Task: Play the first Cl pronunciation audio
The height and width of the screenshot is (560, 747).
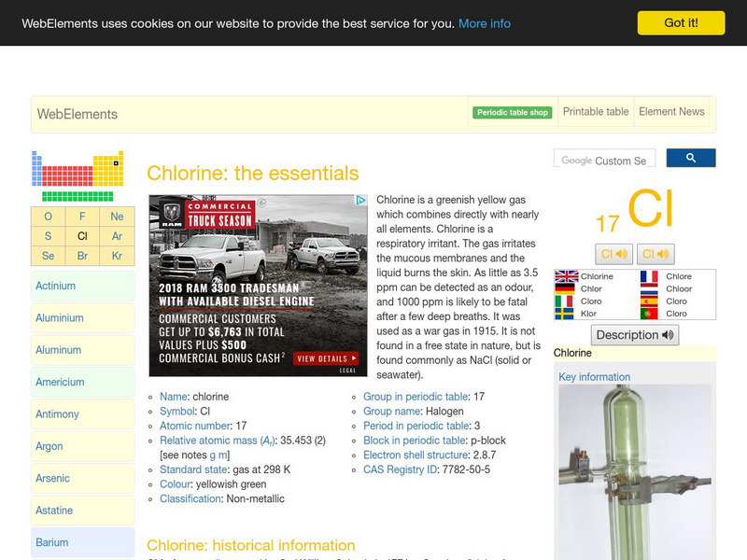Action: pos(613,254)
